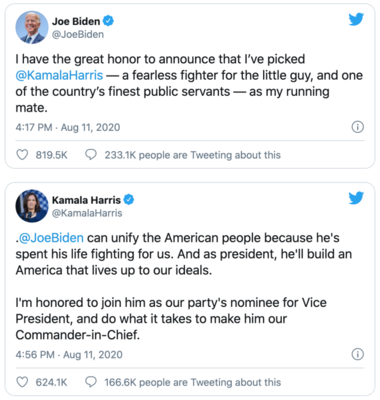Click the Kamala Harris display name
The height and width of the screenshot is (400, 380).
86,200
